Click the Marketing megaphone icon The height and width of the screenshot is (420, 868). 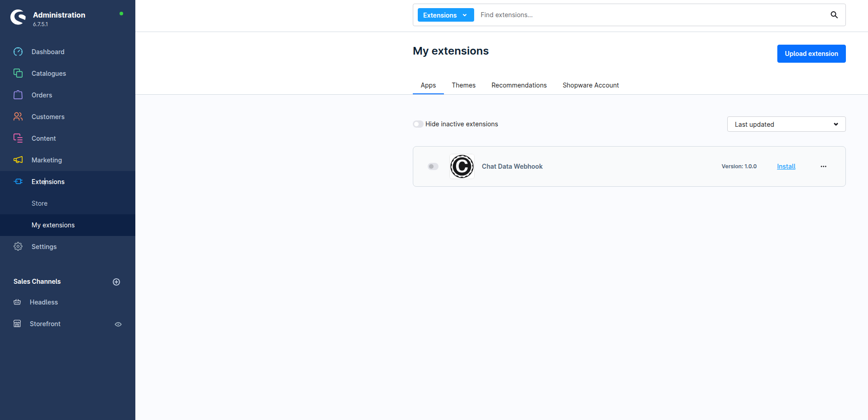click(18, 160)
